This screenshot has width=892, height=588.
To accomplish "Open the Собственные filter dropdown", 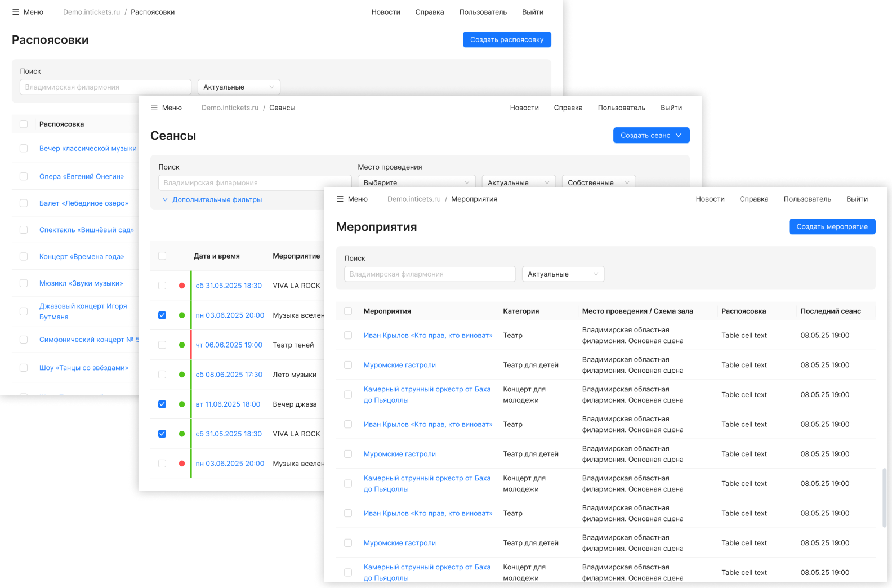I will tap(598, 182).
